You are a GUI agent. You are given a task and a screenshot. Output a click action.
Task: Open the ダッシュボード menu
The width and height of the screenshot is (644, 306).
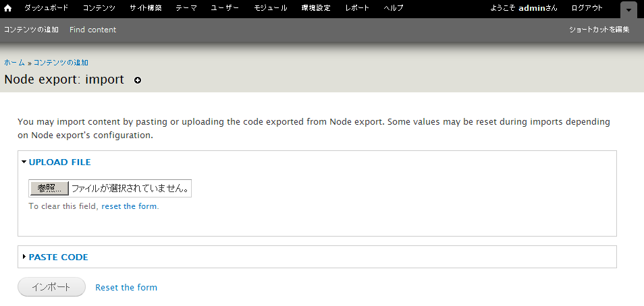pyautogui.click(x=46, y=8)
